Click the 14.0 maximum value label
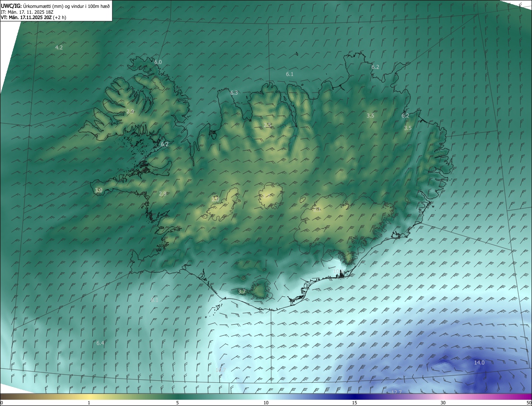 (479, 363)
